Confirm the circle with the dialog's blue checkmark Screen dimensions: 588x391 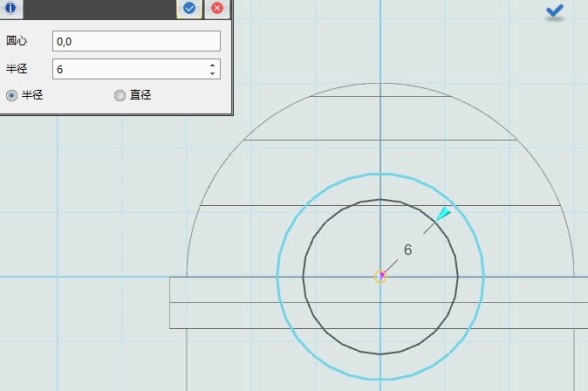tap(189, 8)
